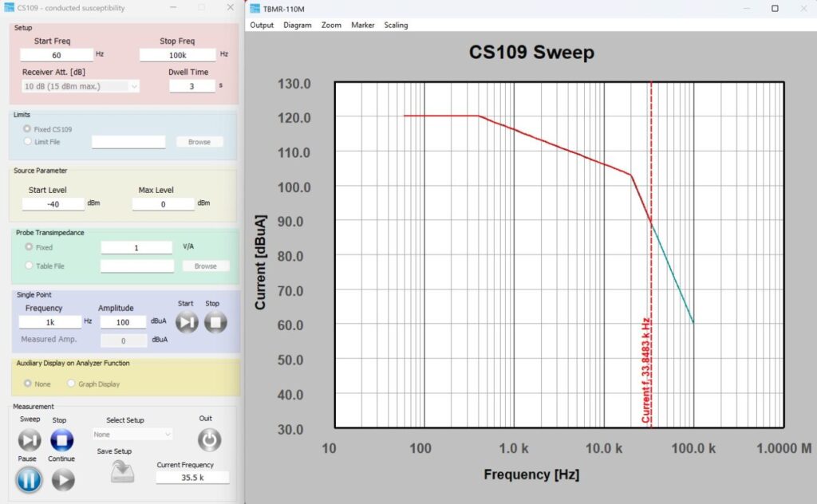
Task: Click the CS109 Sweep chart title
Action: [x=531, y=52]
